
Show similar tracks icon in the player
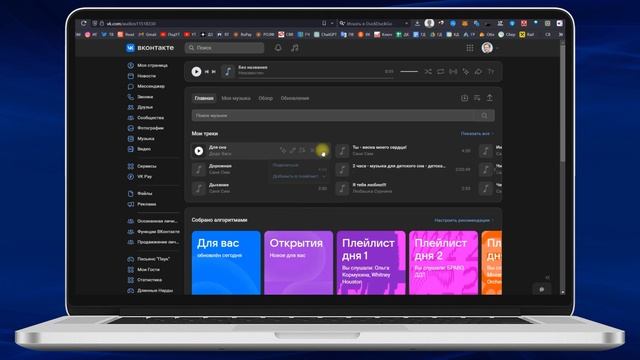click(x=466, y=72)
